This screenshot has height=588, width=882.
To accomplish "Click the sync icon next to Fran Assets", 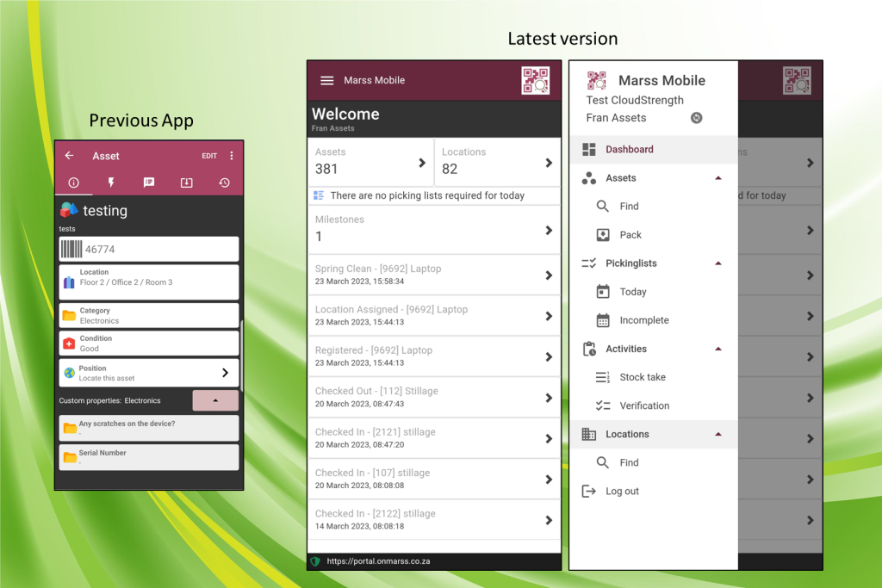I will [696, 117].
